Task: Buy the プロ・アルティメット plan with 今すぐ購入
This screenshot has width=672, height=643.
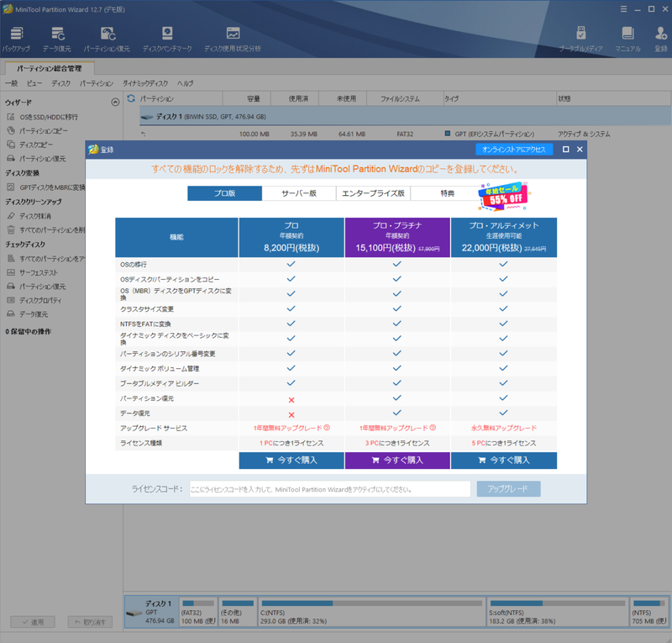Action: pos(504,461)
